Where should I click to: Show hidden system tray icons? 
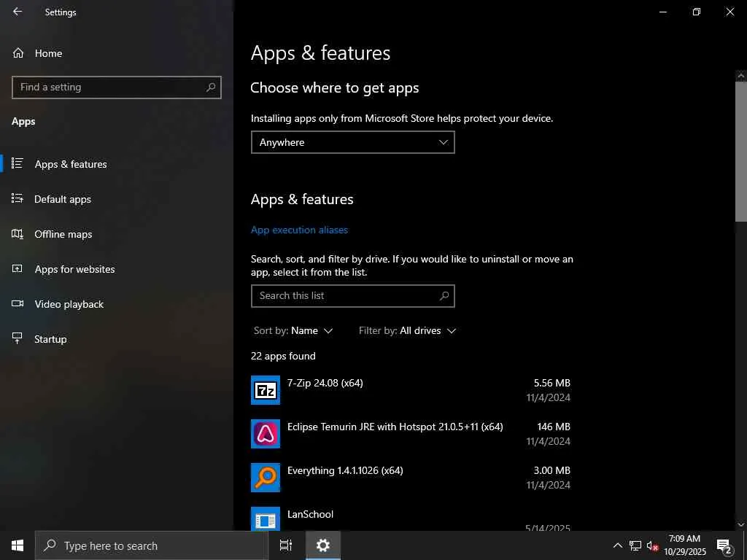[x=617, y=545]
